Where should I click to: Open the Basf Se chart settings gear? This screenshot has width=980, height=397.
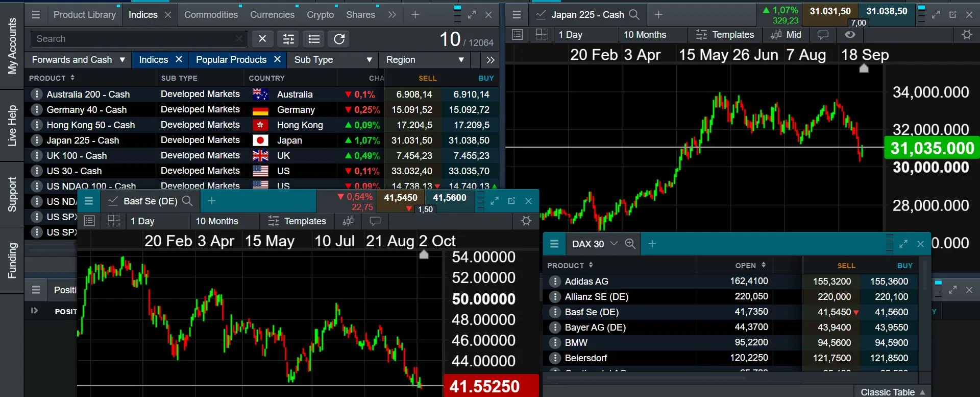[x=526, y=221]
